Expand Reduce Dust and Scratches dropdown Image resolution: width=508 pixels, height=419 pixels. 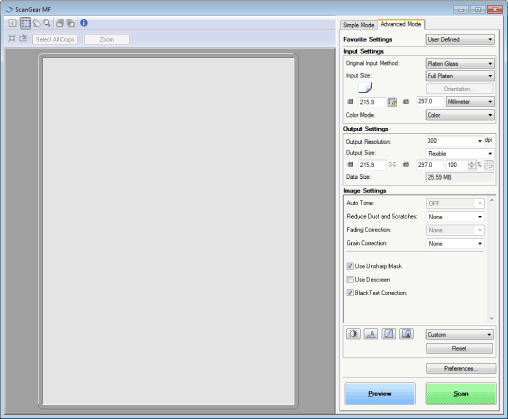[455, 217]
